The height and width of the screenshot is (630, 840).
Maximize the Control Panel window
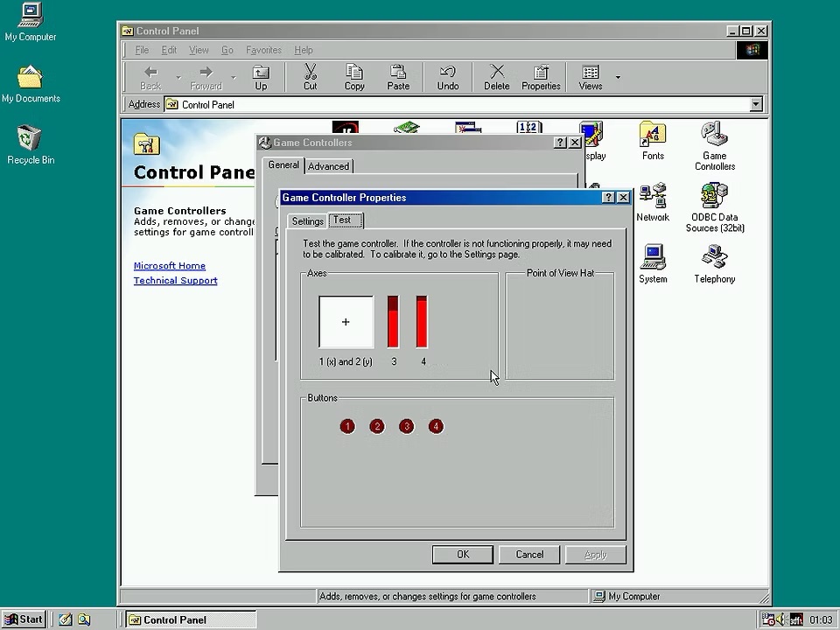(x=746, y=31)
